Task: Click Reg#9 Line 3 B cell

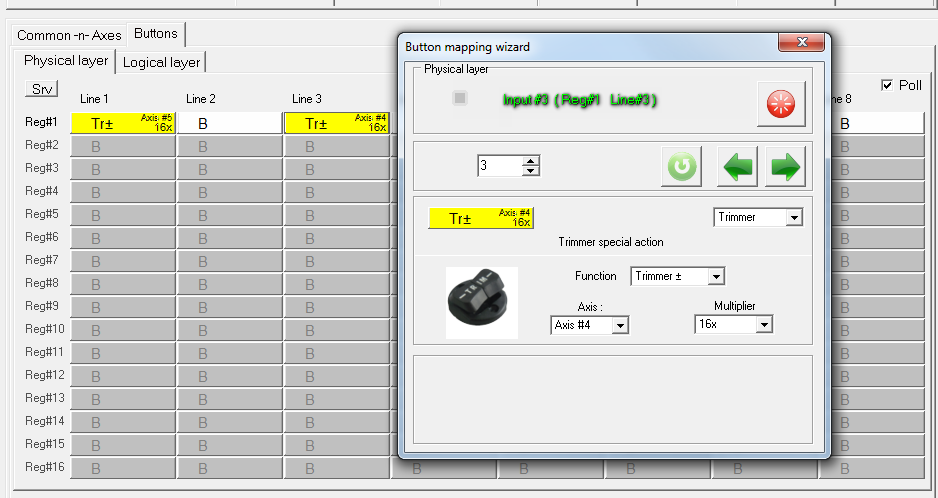Action: click(x=337, y=307)
